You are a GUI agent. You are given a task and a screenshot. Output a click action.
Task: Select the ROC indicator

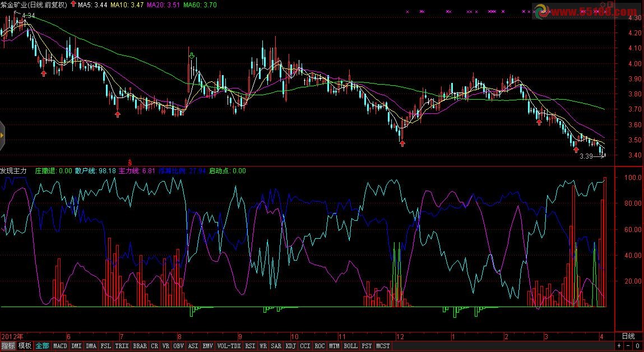320,346
